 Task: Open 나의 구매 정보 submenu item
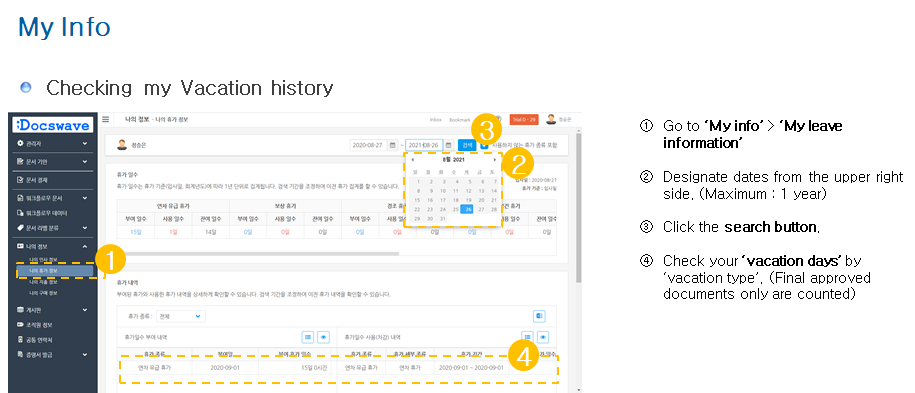click(x=44, y=293)
